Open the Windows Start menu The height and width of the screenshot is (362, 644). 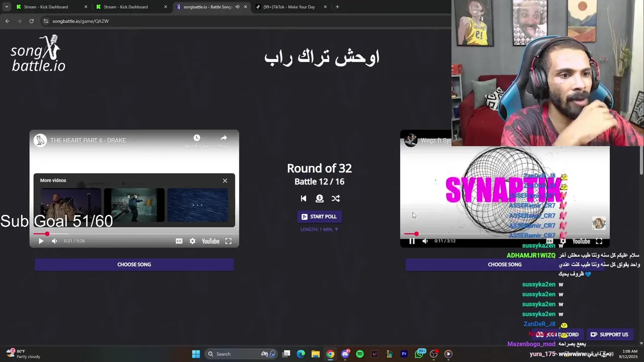196,354
